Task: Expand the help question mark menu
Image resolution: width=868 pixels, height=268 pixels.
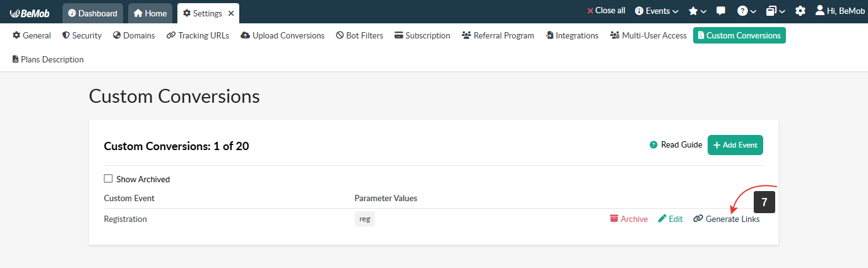Action: coord(747,11)
